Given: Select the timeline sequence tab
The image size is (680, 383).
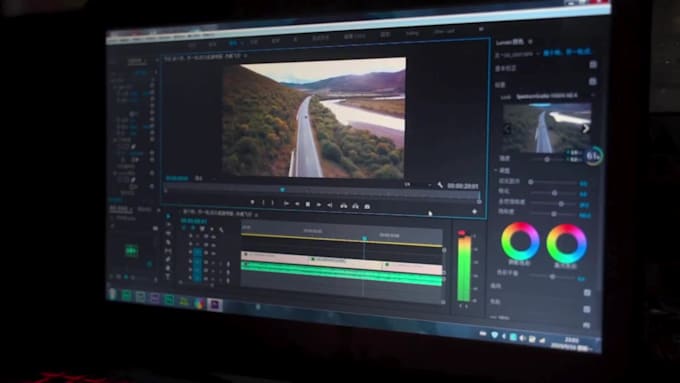Looking at the screenshot, I should point(217,213).
